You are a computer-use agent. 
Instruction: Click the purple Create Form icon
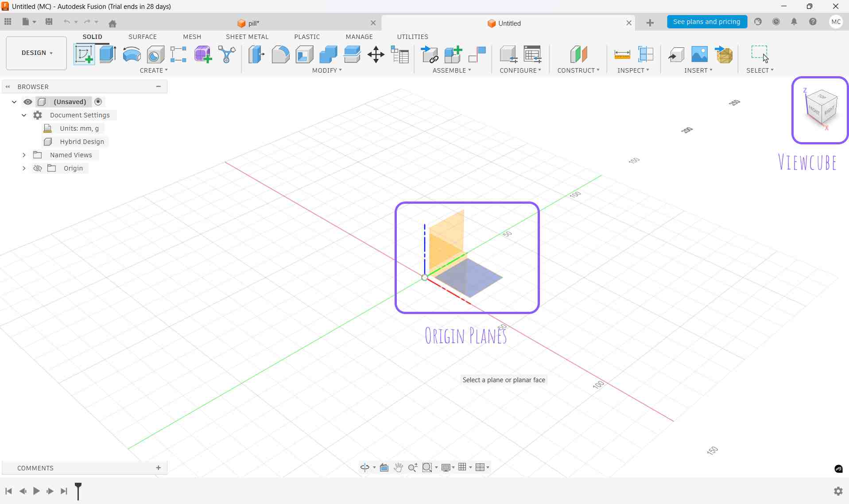pos(203,54)
